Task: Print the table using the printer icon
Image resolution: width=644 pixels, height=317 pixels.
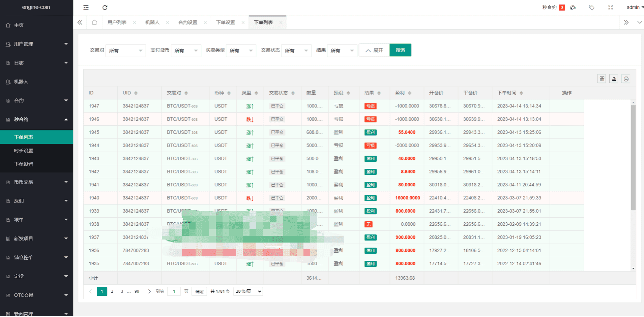Action: 626,79
